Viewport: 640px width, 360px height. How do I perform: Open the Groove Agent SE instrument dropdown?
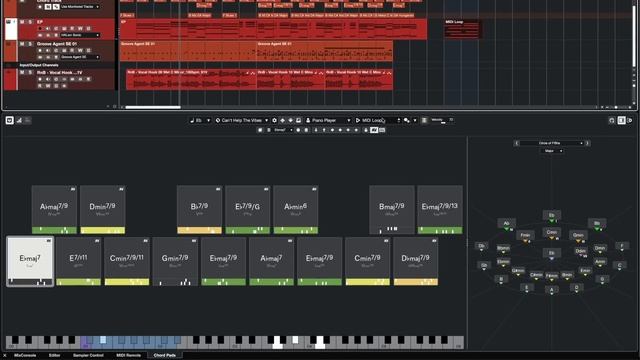pos(80,57)
